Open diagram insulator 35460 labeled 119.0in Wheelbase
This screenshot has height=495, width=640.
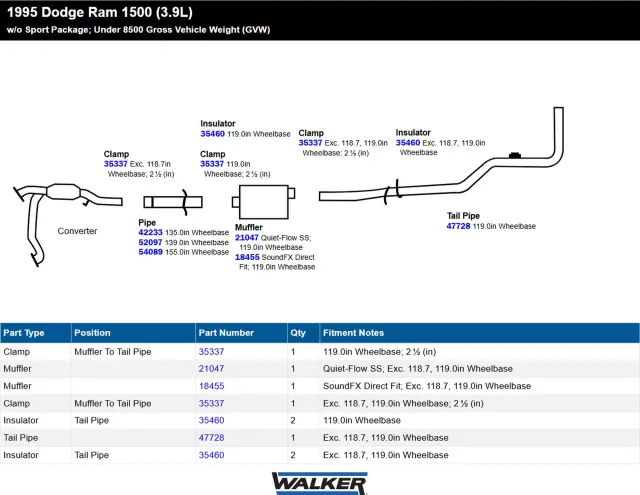(212, 134)
